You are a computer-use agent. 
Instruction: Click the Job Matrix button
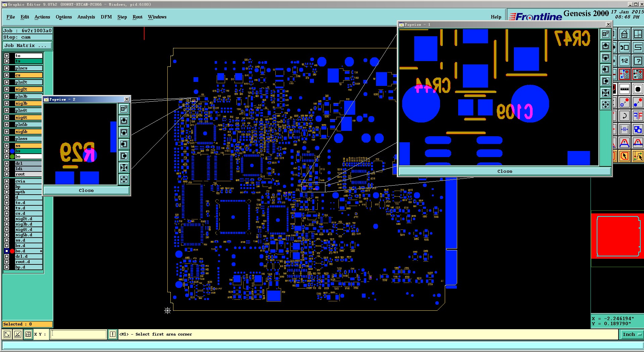coord(28,46)
